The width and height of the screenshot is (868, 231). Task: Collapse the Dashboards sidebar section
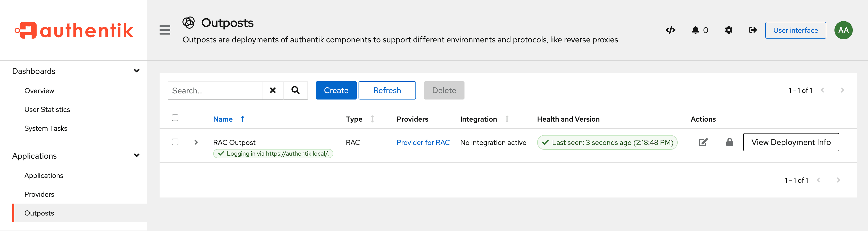tap(136, 71)
